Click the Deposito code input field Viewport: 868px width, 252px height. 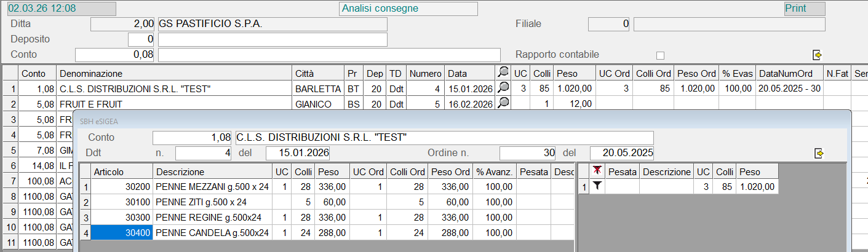pos(141,39)
